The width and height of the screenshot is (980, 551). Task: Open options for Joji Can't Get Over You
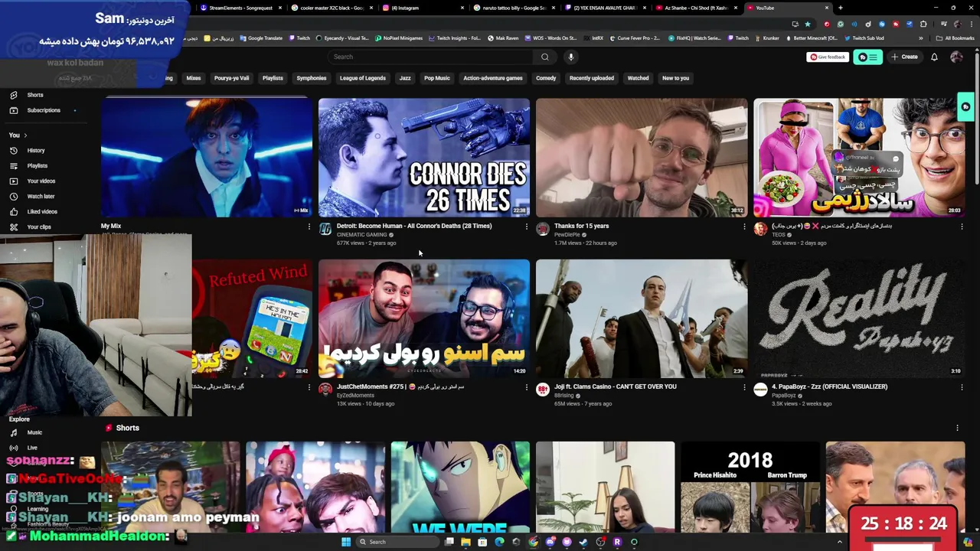tap(744, 387)
